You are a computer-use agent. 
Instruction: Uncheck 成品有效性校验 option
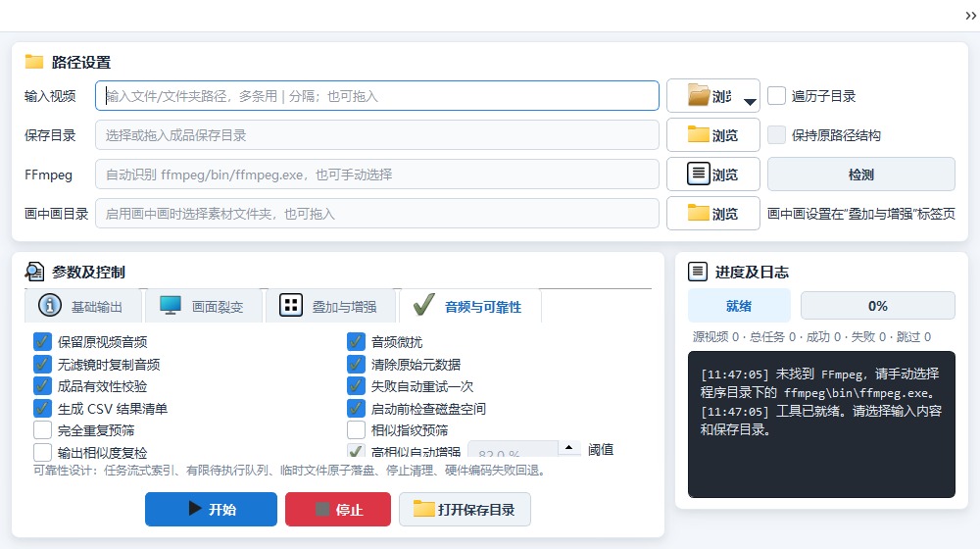[42, 386]
